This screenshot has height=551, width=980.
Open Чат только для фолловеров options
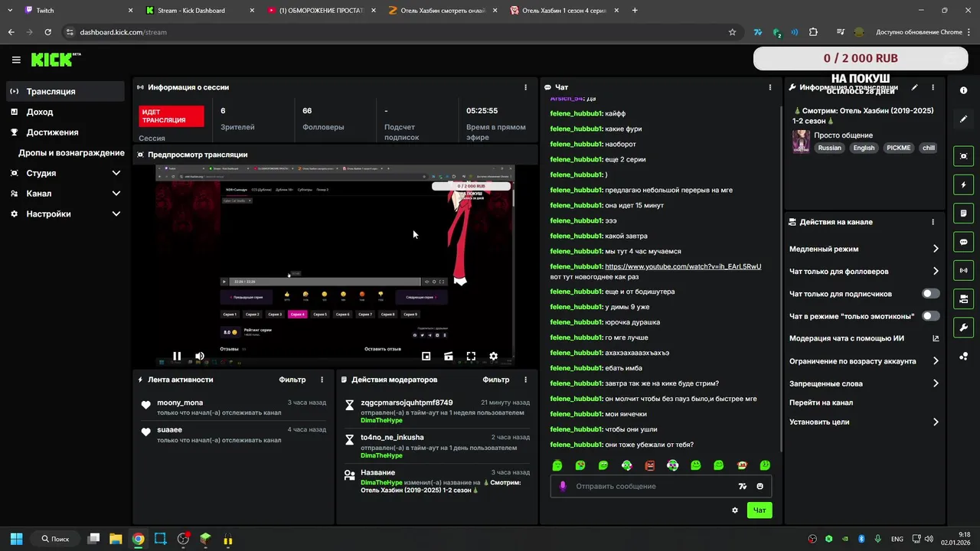864,271
